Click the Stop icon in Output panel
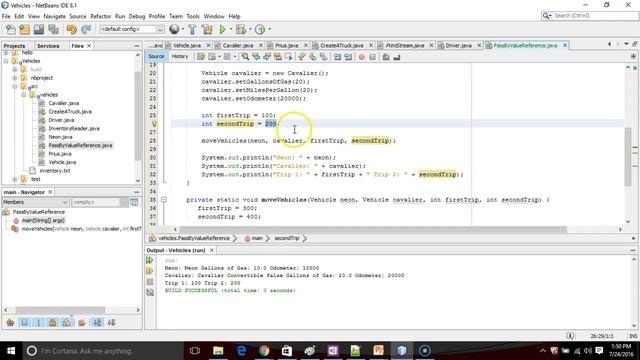This screenshot has height=360, width=640. pos(150,282)
